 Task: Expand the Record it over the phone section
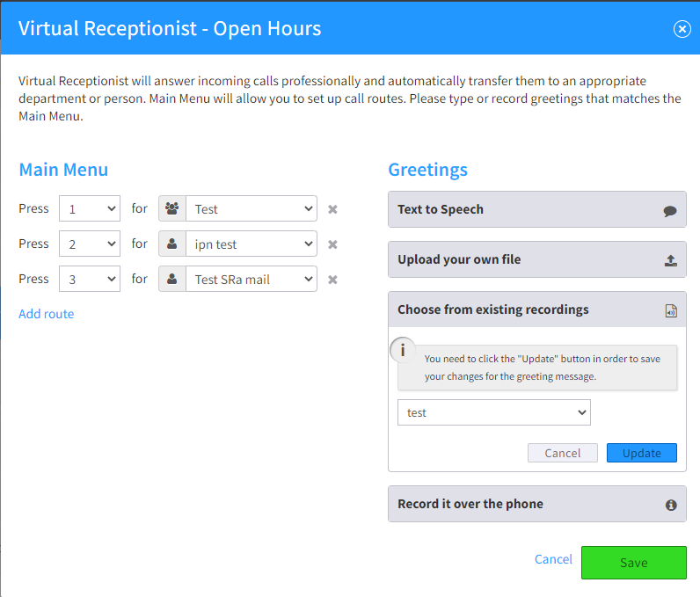coord(537,504)
